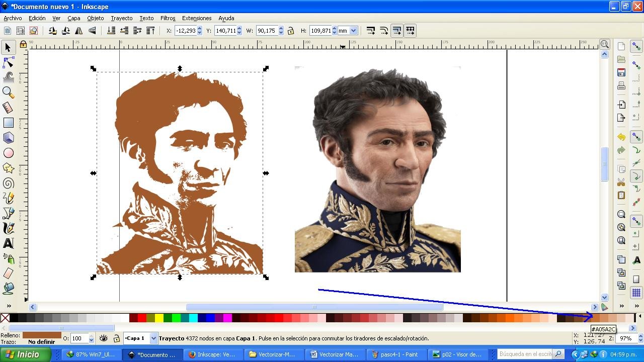Click the Cut scissors icon
644x362 pixels.
[621, 182]
